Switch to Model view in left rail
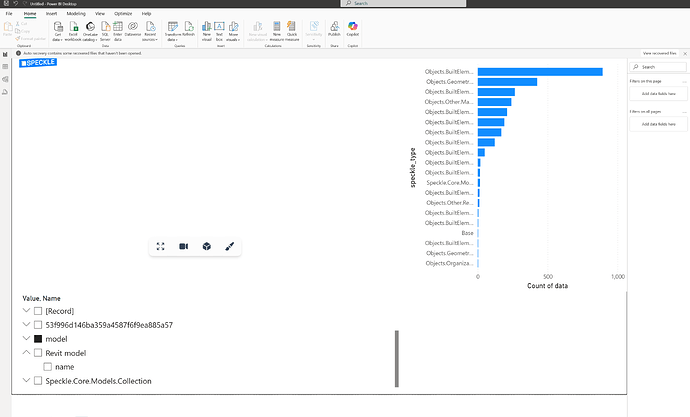Image resolution: width=690 pixels, height=417 pixels. click(5, 79)
